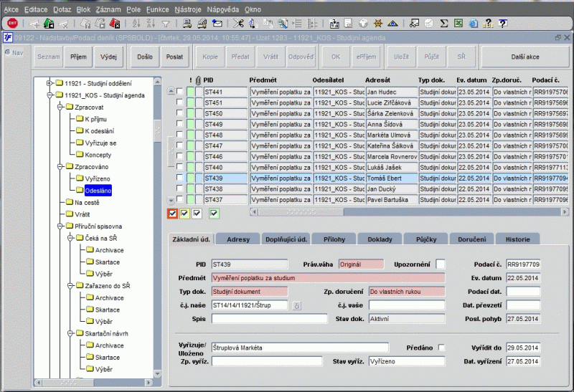Check the checkbox for row ST441
This screenshot has width=574, height=392.
tap(179, 92)
